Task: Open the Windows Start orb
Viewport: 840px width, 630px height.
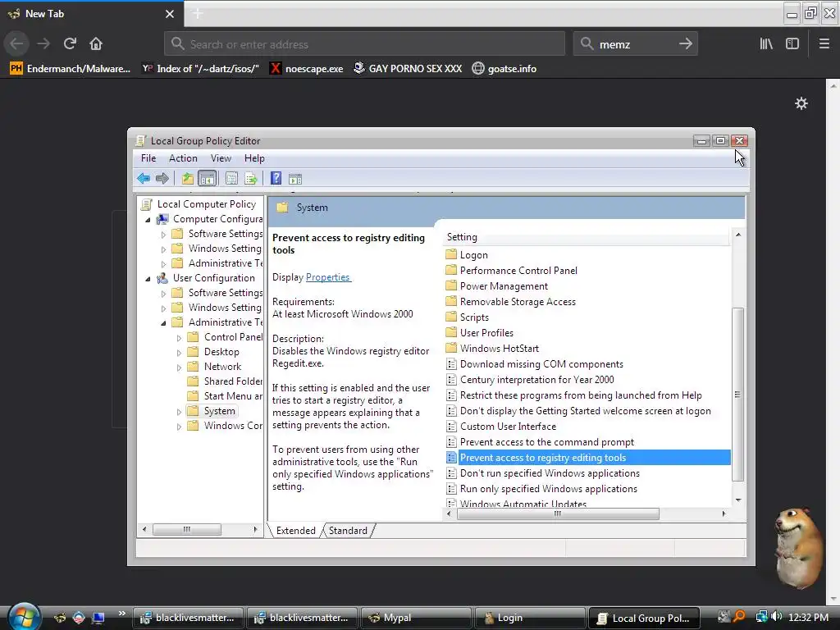Action: 22,616
